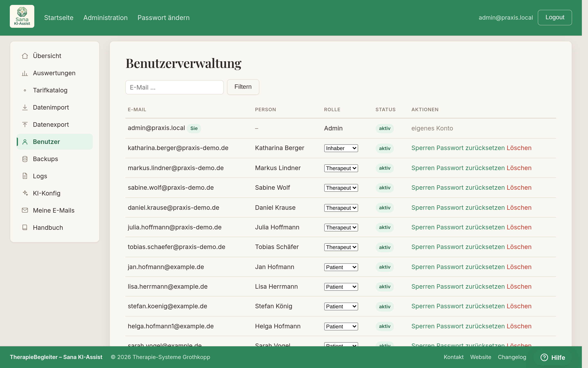Image resolution: width=588 pixels, height=368 pixels.
Task: Click the Tarifkatalog dot icon
Action: (x=25, y=90)
